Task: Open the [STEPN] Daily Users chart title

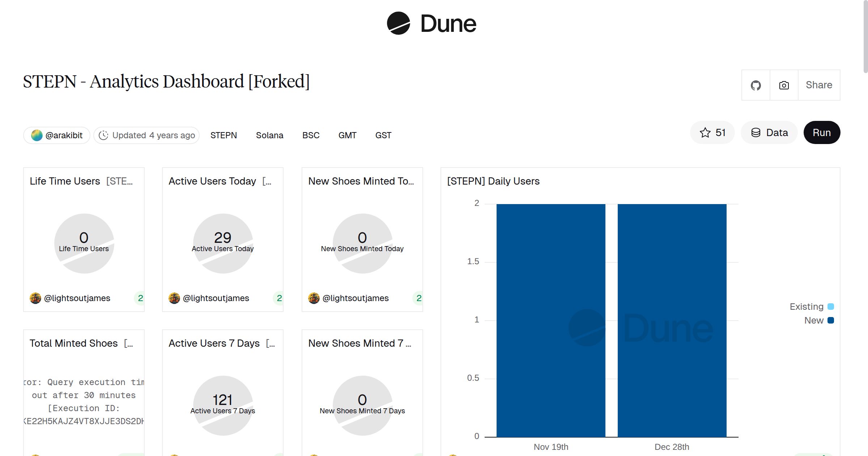Action: (493, 181)
